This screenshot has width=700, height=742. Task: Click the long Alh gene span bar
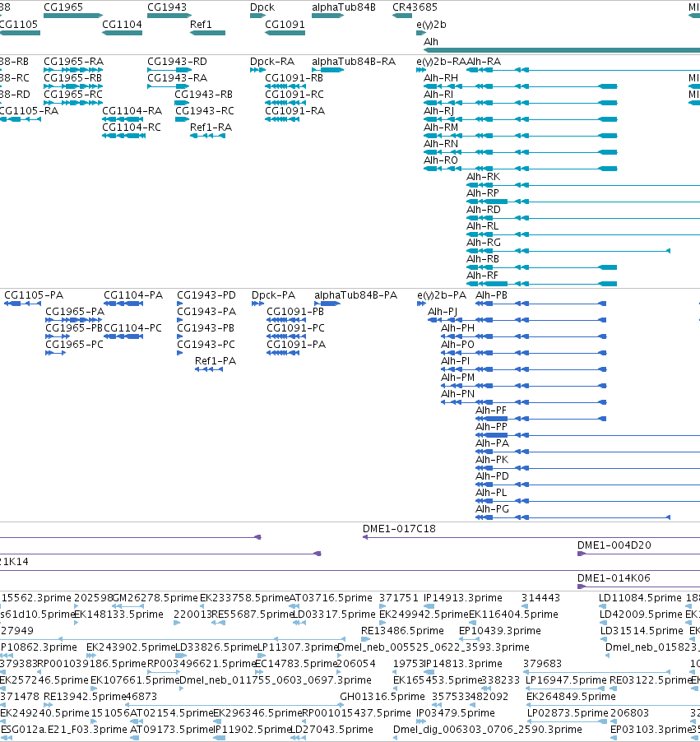tap(561, 49)
